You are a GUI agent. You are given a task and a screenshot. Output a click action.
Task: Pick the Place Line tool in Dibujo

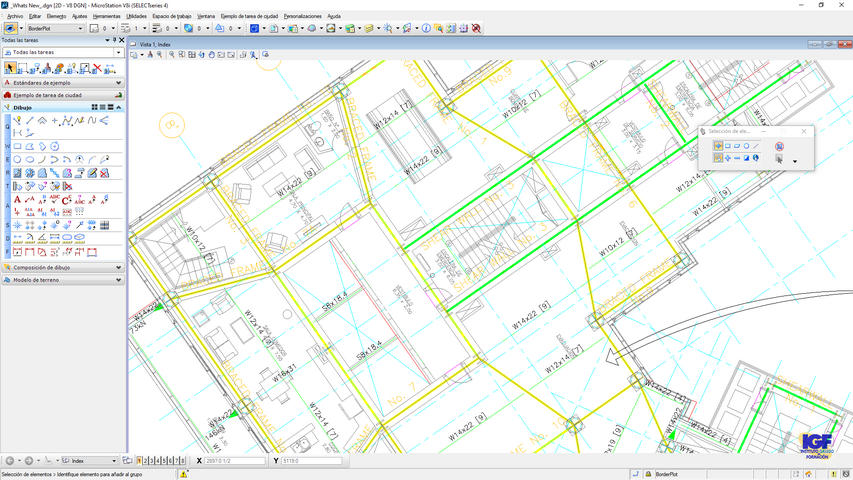30,120
